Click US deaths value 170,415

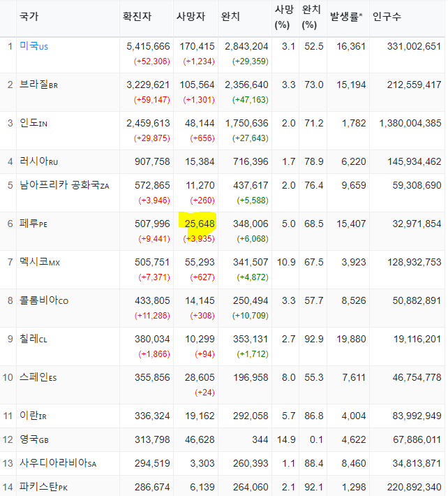(x=197, y=46)
